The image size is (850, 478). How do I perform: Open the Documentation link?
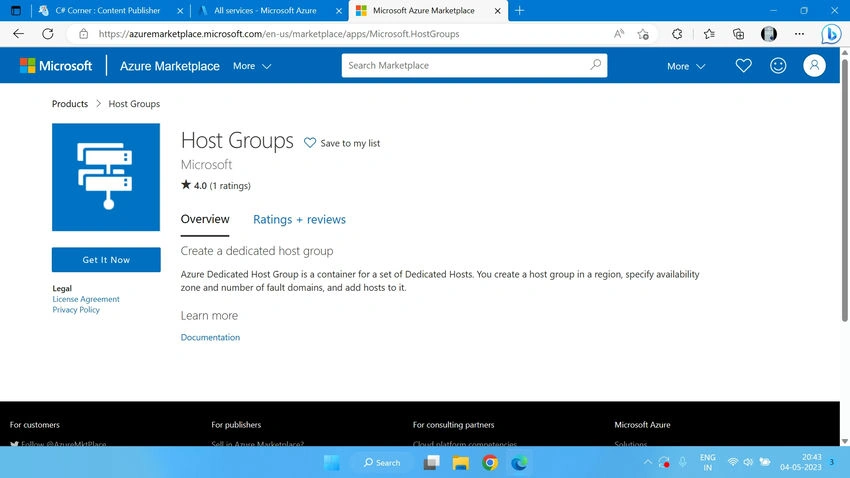point(210,337)
